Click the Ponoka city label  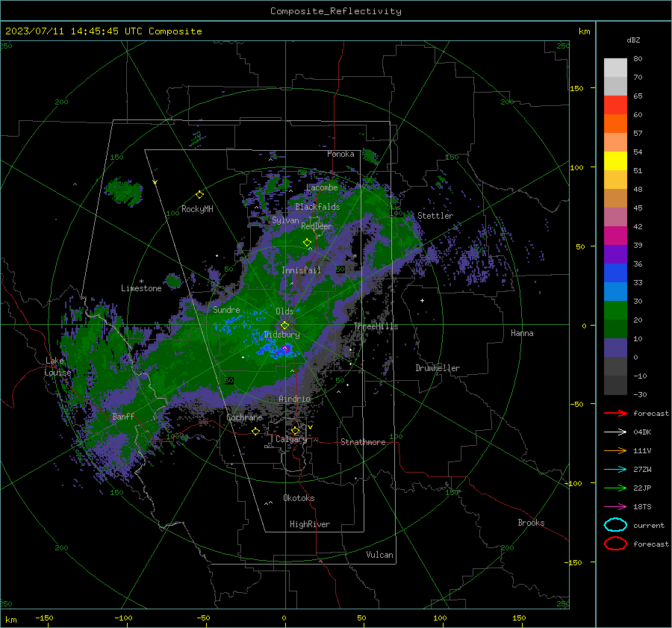[x=340, y=154]
